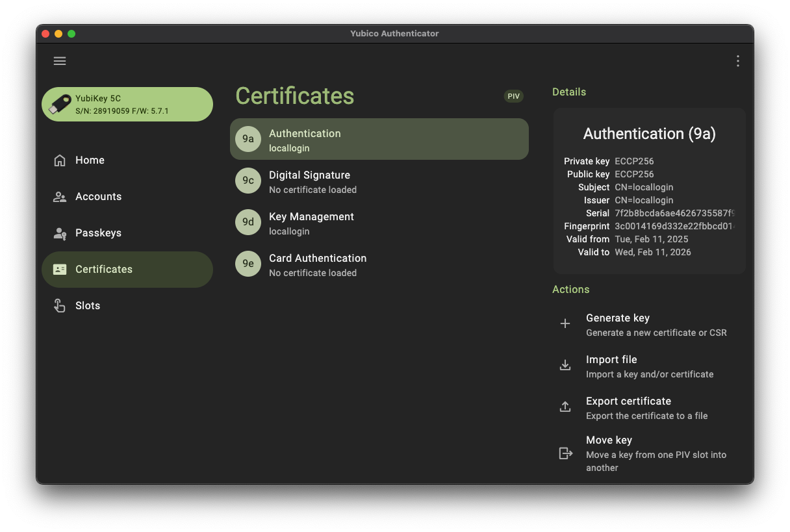Click the upload icon for Export certificate
This screenshot has width=790, height=532.
click(565, 407)
